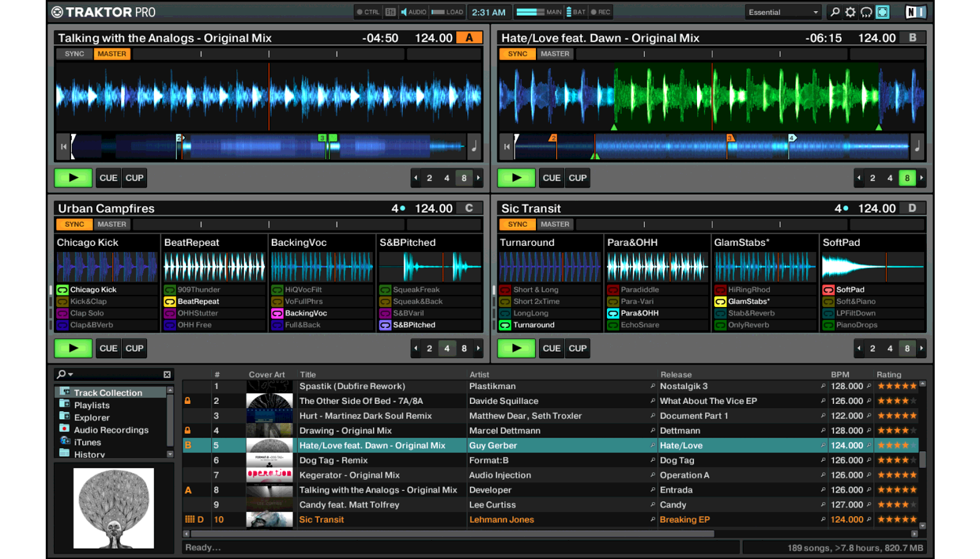Disable SYNC on the Sic Transit deck
Screen dimensions: 980x559
tap(518, 224)
